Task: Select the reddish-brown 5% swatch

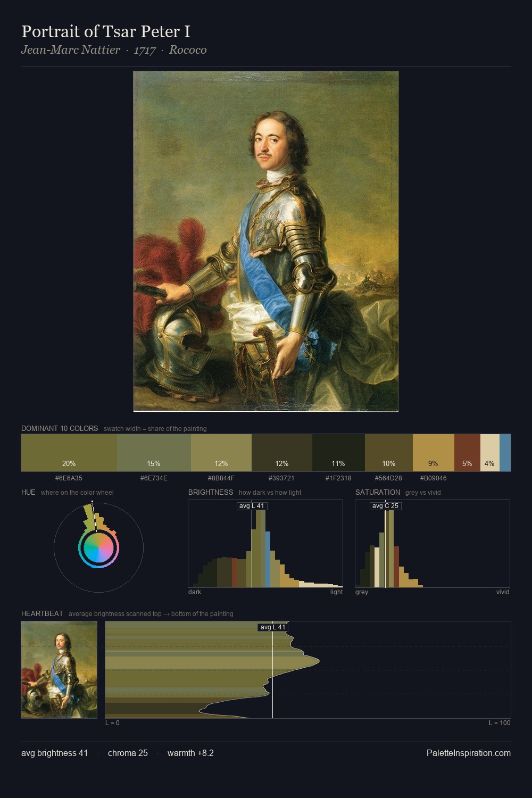Action: [467, 453]
